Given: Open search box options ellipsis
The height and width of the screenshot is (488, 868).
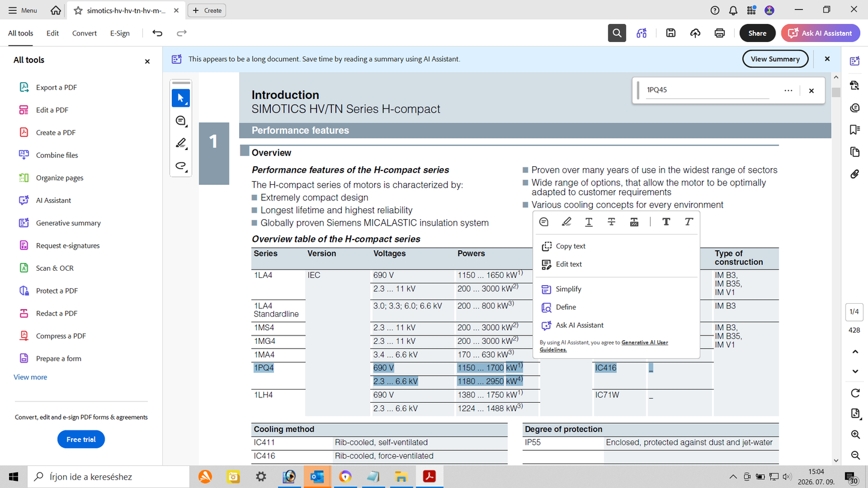Looking at the screenshot, I should tap(788, 91).
